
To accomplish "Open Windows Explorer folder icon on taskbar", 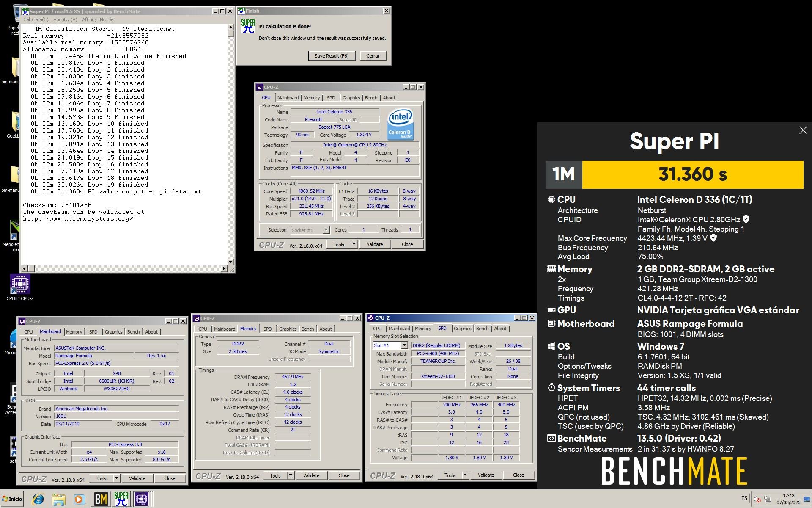I will [x=59, y=499].
